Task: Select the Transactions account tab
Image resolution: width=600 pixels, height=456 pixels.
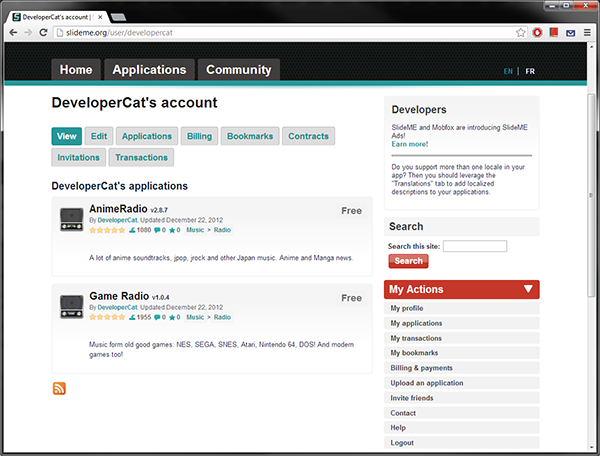Action: pos(141,158)
